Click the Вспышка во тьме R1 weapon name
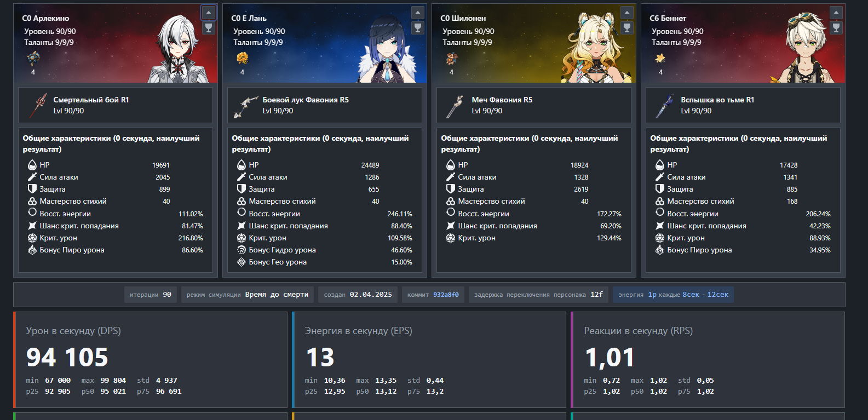 717,100
